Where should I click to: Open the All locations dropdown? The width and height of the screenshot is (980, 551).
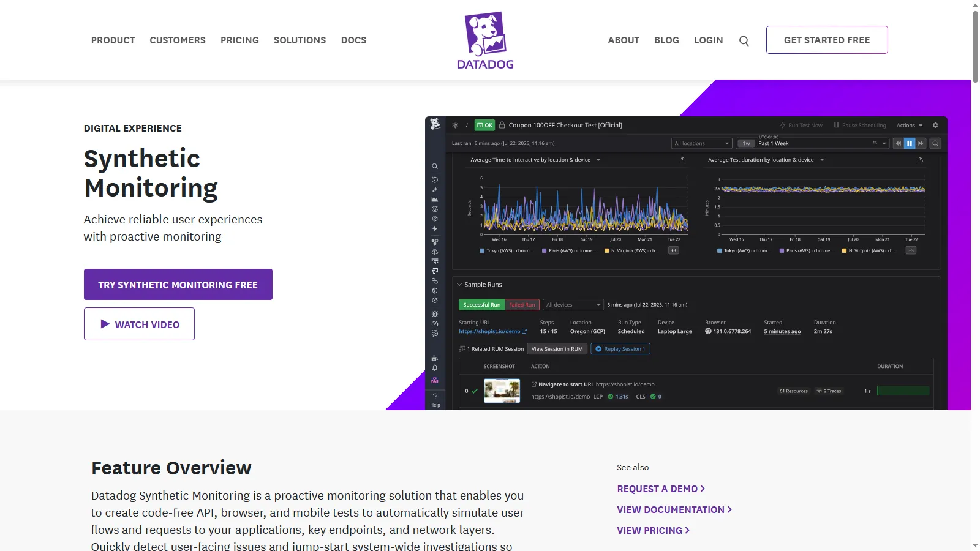[x=702, y=143]
